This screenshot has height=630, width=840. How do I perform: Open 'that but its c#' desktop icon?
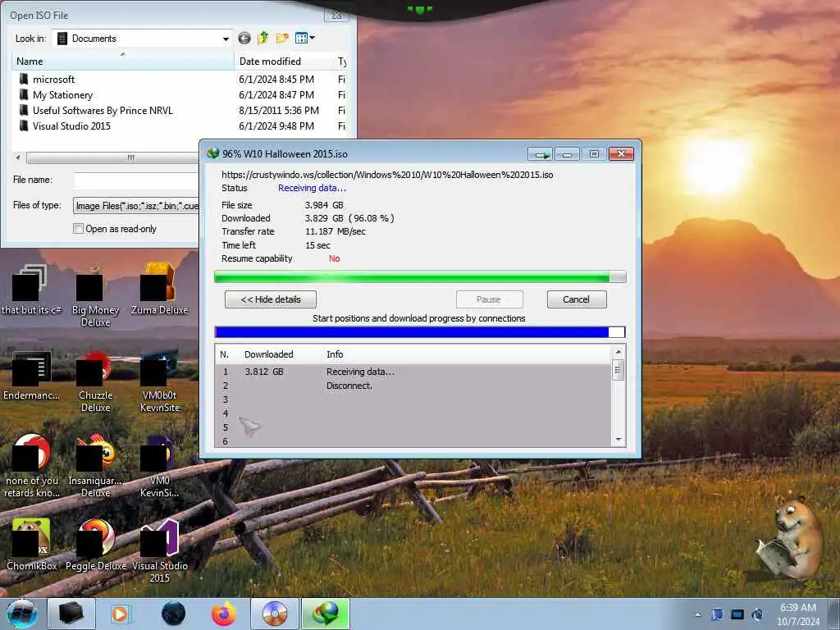pyautogui.click(x=31, y=290)
